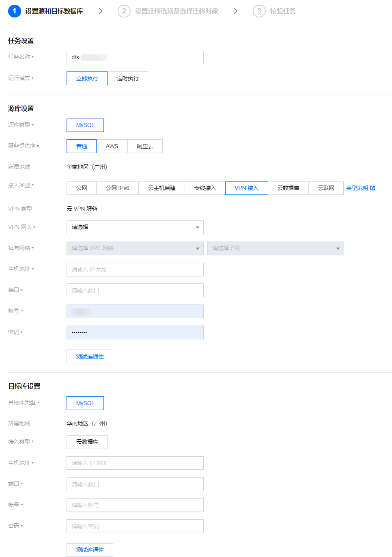Open the 请选择 VPC 网络 dropdown
The image size is (392, 557).
135,248
